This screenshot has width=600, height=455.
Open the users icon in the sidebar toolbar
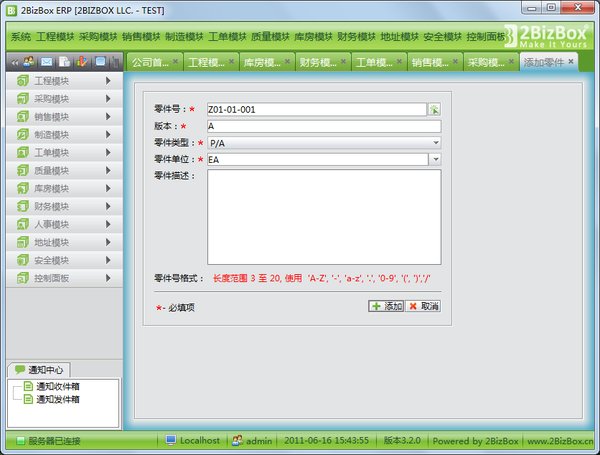[28, 62]
